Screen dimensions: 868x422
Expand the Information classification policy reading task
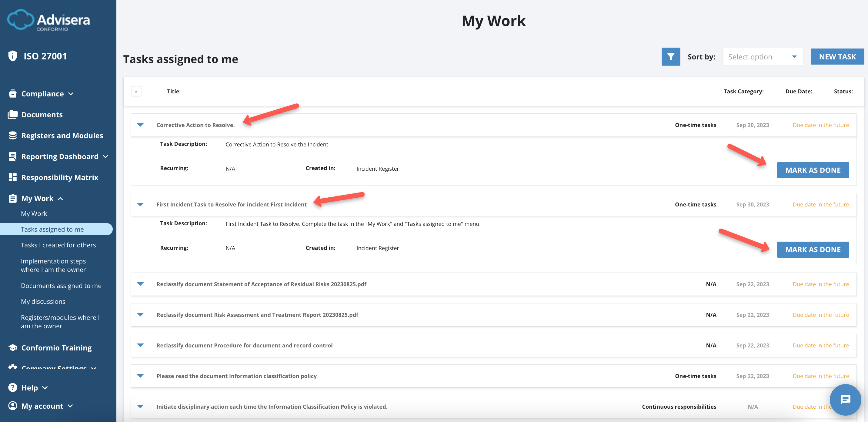click(x=141, y=376)
